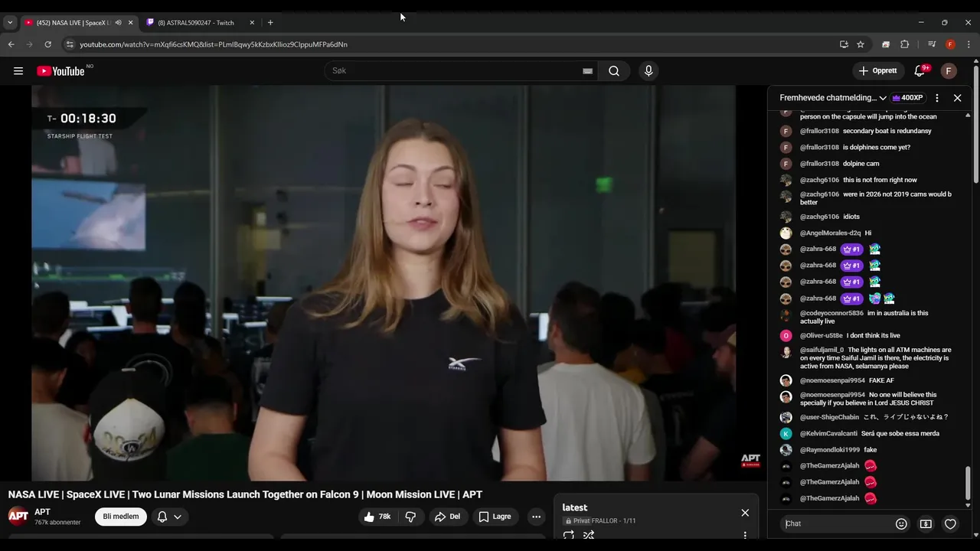This screenshot has height=551, width=980.
Task: Open a new browser tab
Action: click(x=270, y=23)
